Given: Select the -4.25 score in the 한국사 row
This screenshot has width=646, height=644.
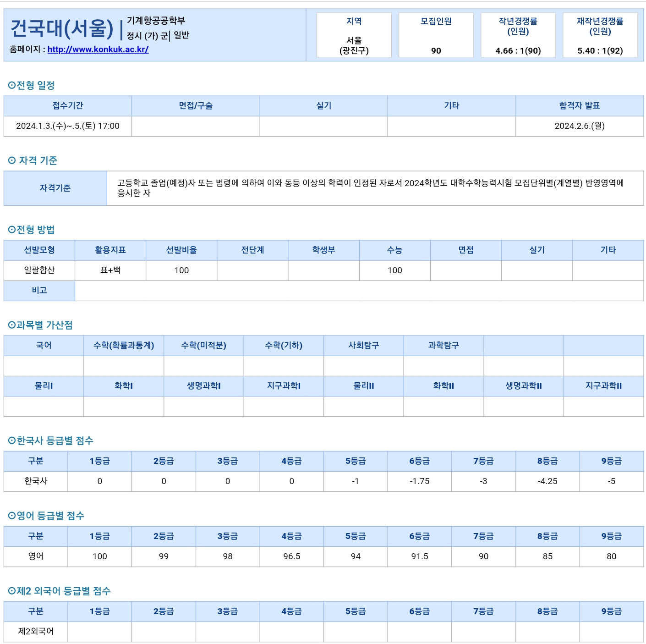Looking at the screenshot, I should 547,481.
